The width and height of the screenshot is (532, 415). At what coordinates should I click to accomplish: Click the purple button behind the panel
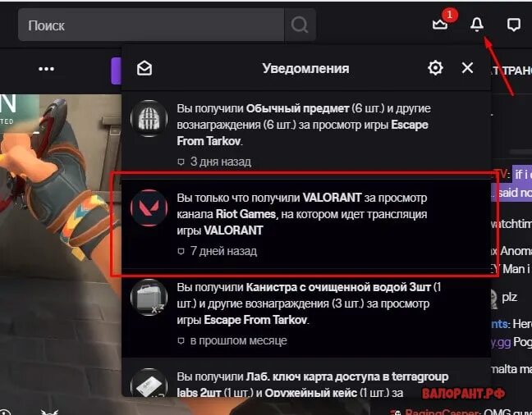coord(117,71)
